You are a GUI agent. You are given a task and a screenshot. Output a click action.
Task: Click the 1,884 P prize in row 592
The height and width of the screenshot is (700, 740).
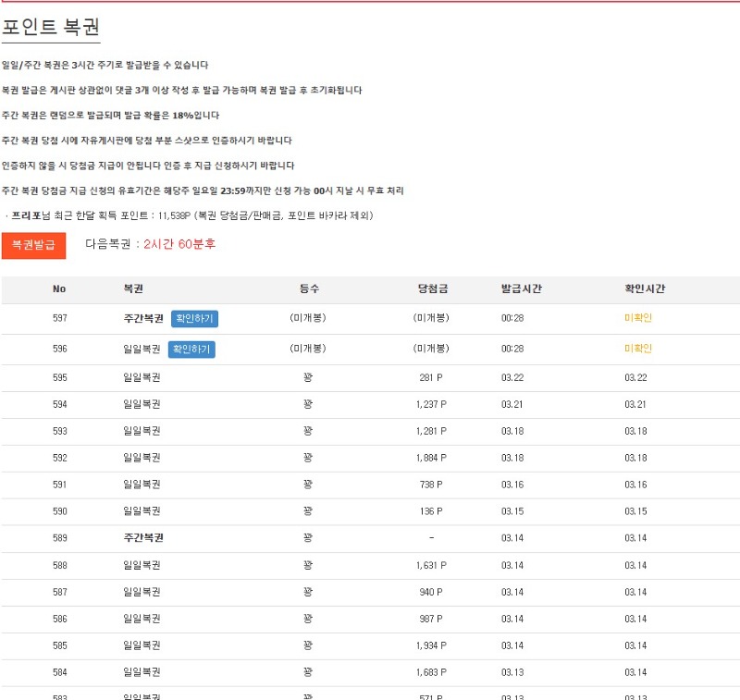point(431,458)
